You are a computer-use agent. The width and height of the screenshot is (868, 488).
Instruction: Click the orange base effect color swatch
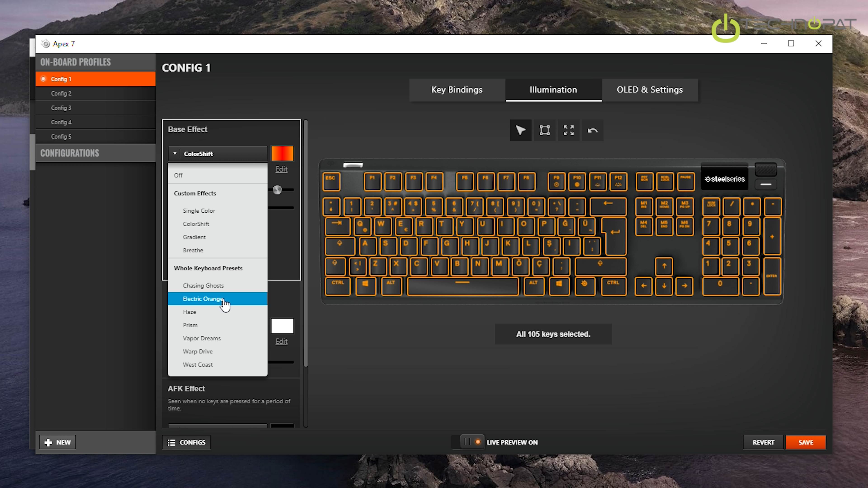tap(282, 154)
